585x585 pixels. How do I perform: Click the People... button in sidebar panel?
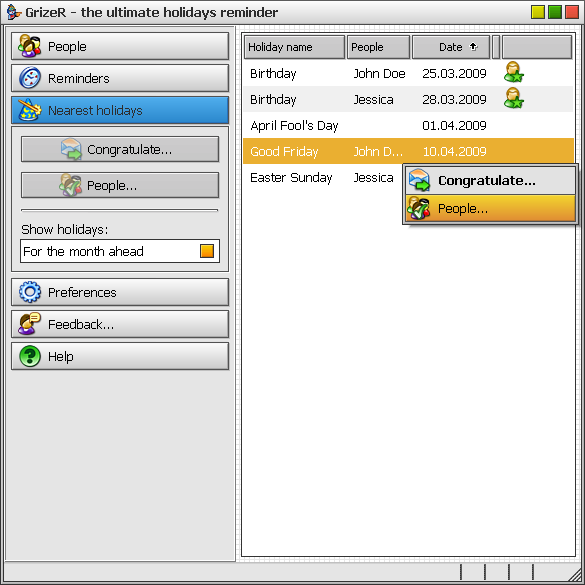[120, 185]
